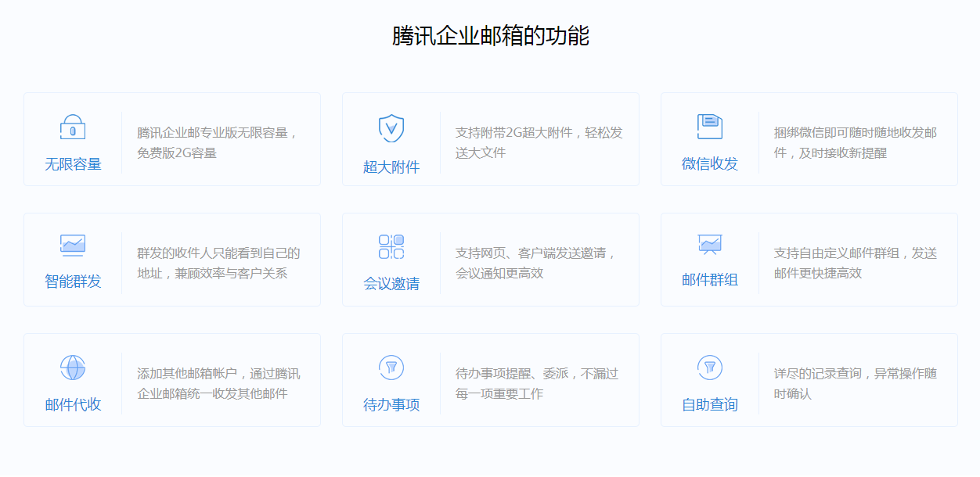Go to the 邮件代收 feature label
The image size is (980, 477).
click(x=73, y=405)
